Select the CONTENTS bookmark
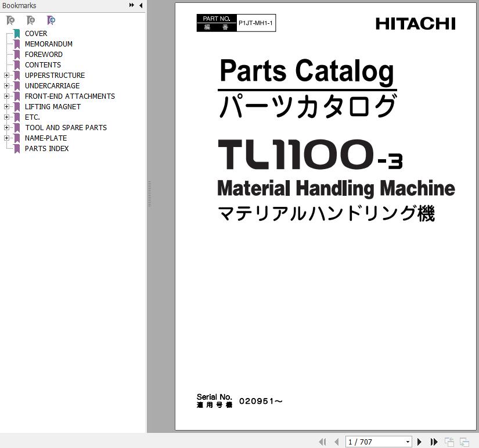Image resolution: width=479 pixels, height=448 pixels. click(42, 65)
